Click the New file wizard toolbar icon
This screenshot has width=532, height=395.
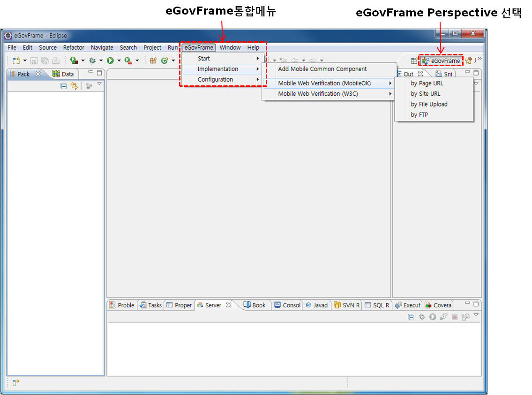point(15,61)
